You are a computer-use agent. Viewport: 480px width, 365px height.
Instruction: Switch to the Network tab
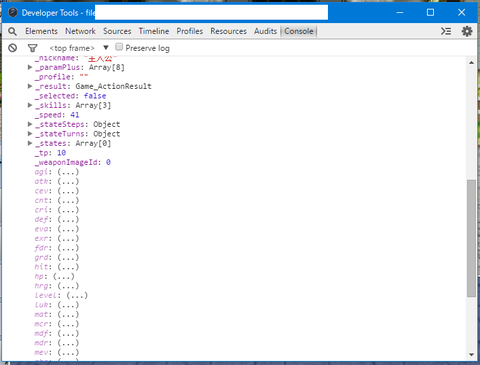click(x=80, y=31)
